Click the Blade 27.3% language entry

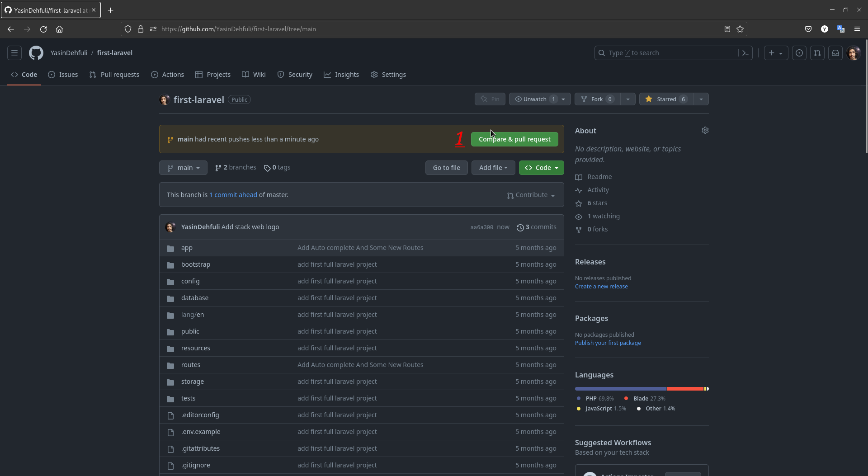pos(645,398)
